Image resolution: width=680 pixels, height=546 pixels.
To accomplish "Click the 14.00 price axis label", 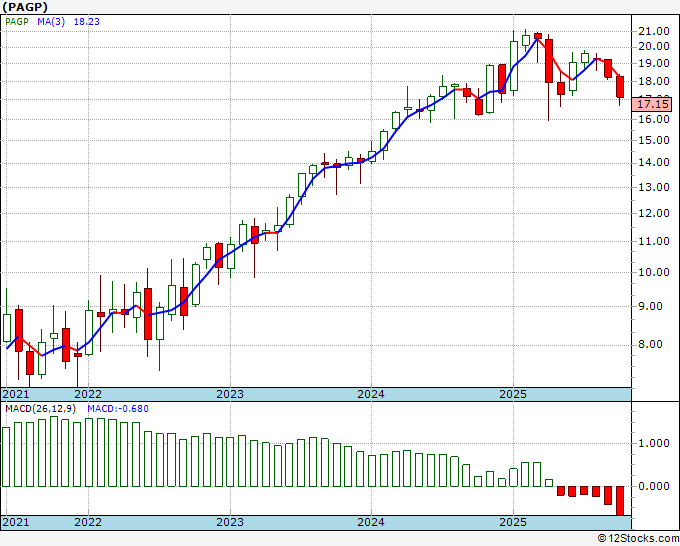I will [x=654, y=163].
